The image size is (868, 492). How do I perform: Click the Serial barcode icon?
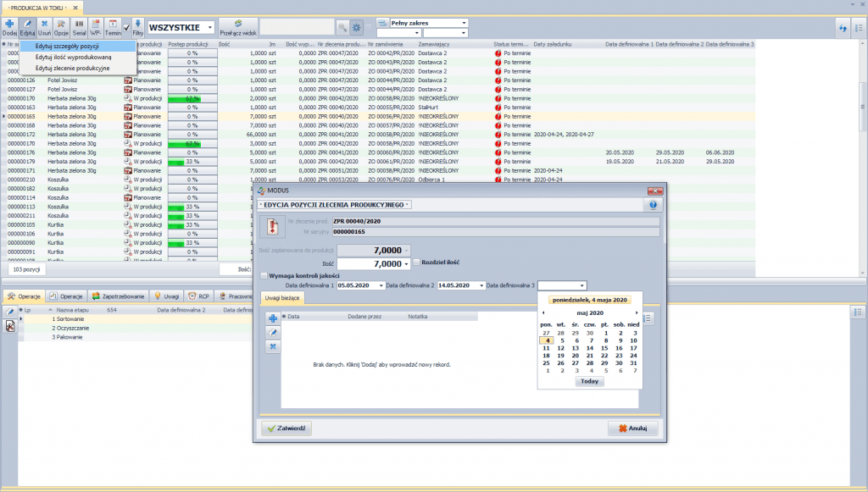[79, 27]
